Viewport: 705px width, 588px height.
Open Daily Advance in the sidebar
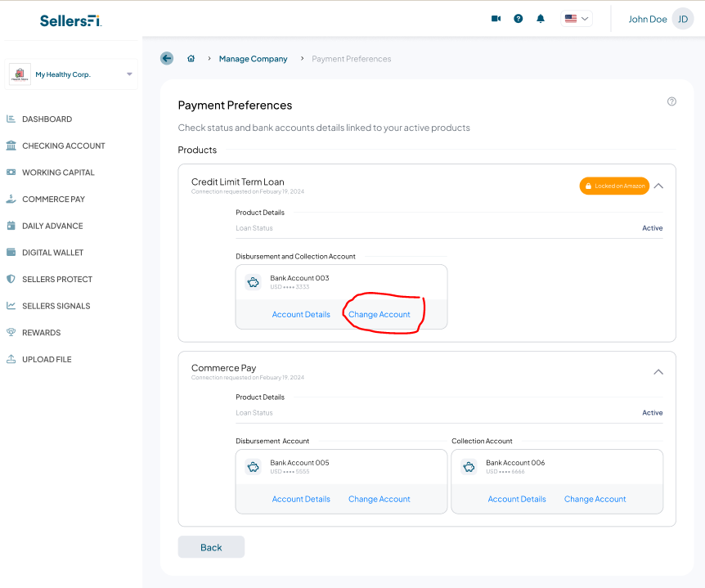click(x=52, y=226)
